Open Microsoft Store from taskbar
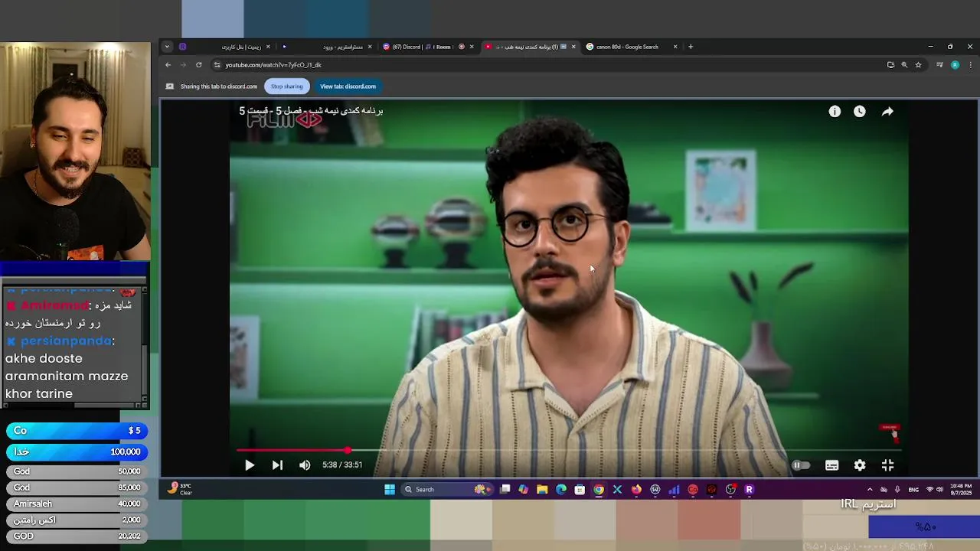The width and height of the screenshot is (980, 551). (580, 490)
